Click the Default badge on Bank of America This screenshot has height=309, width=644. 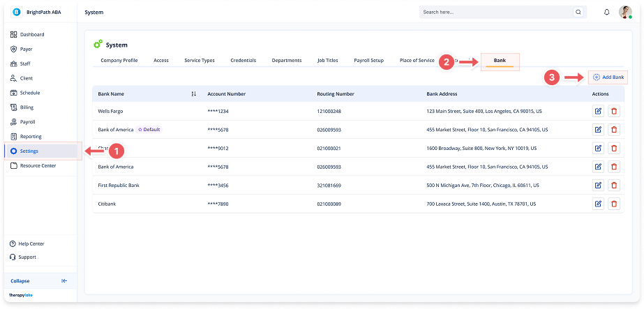point(149,130)
